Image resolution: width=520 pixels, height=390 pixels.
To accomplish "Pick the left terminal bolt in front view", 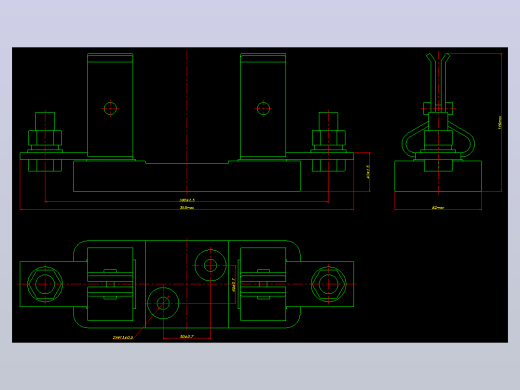I will (45, 142).
